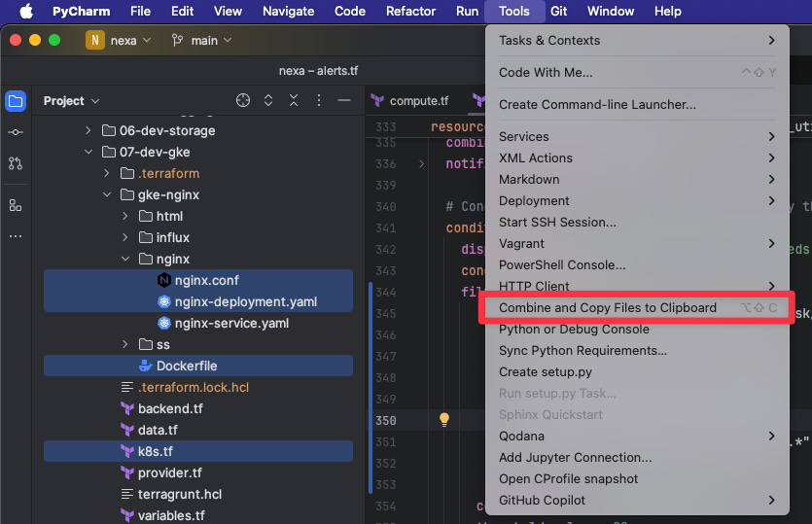Open the Navigate menu in menu bar

coord(289,11)
